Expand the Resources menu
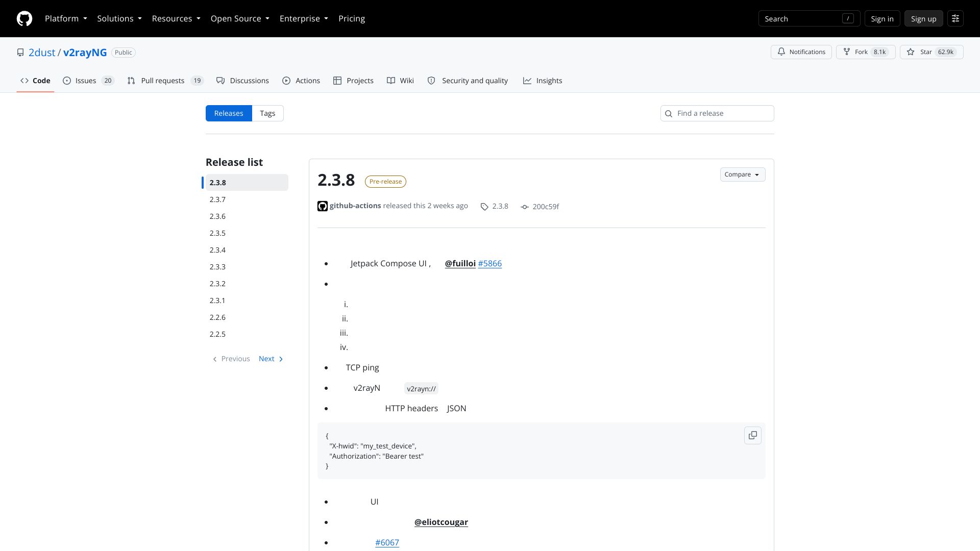 tap(176, 19)
